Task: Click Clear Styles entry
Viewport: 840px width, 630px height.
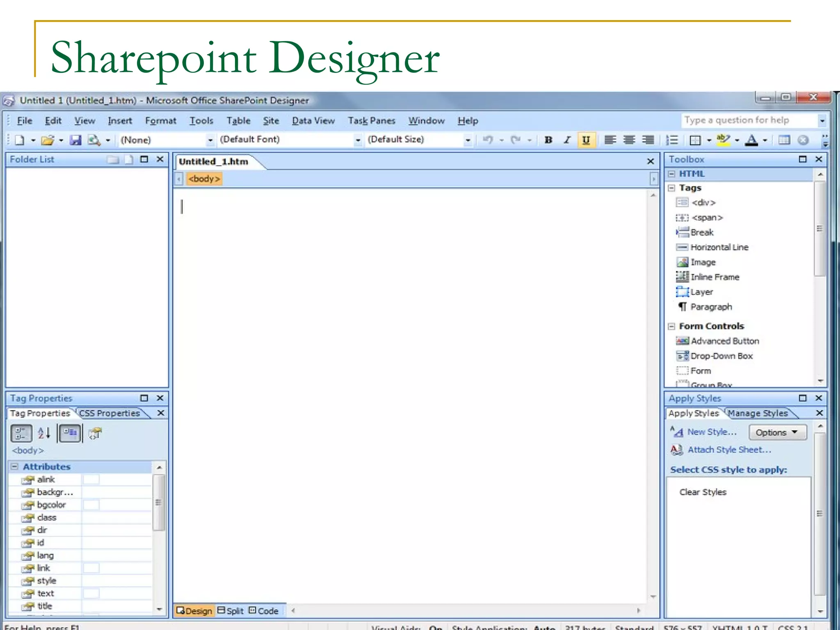Action: pos(703,492)
